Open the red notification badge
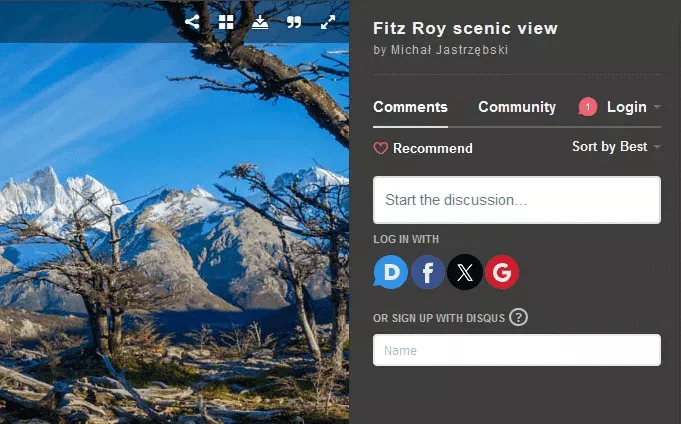 pyautogui.click(x=587, y=107)
